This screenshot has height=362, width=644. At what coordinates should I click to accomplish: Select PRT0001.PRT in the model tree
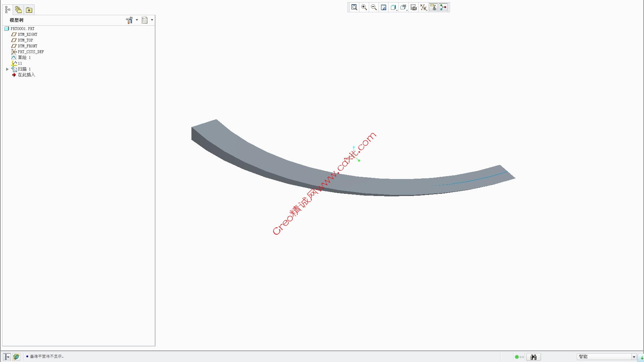(x=20, y=29)
